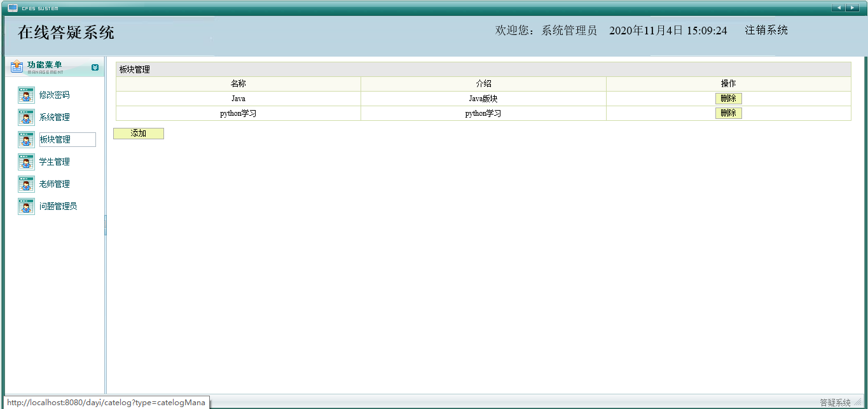Click python学习 in the 名称 column

pyautogui.click(x=238, y=113)
